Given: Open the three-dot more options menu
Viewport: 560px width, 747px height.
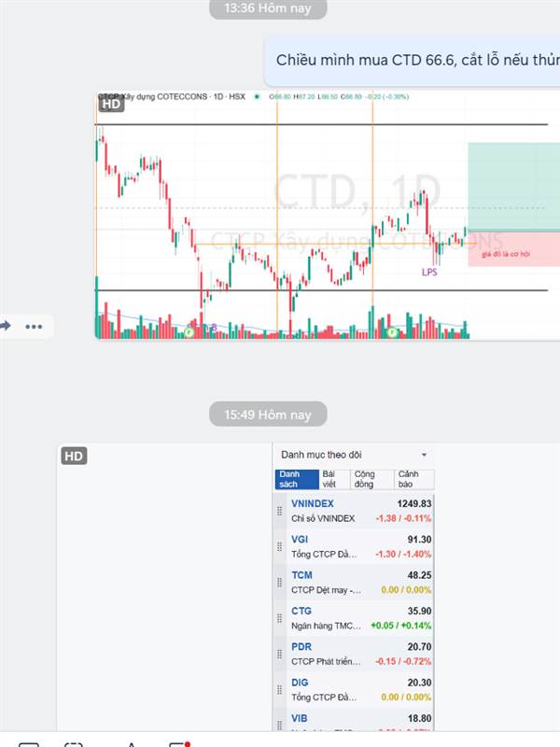Looking at the screenshot, I should [34, 327].
